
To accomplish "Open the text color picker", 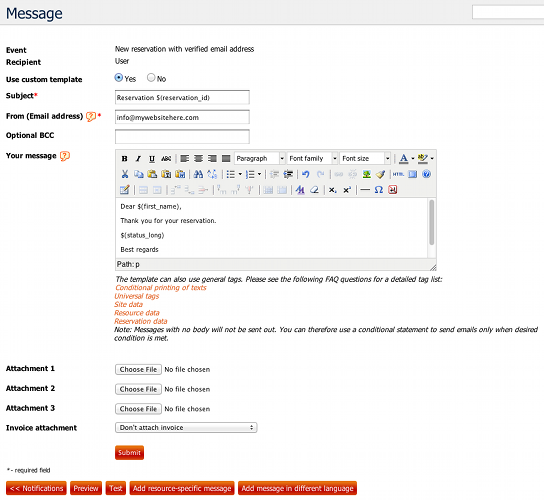I will pyautogui.click(x=403, y=159).
